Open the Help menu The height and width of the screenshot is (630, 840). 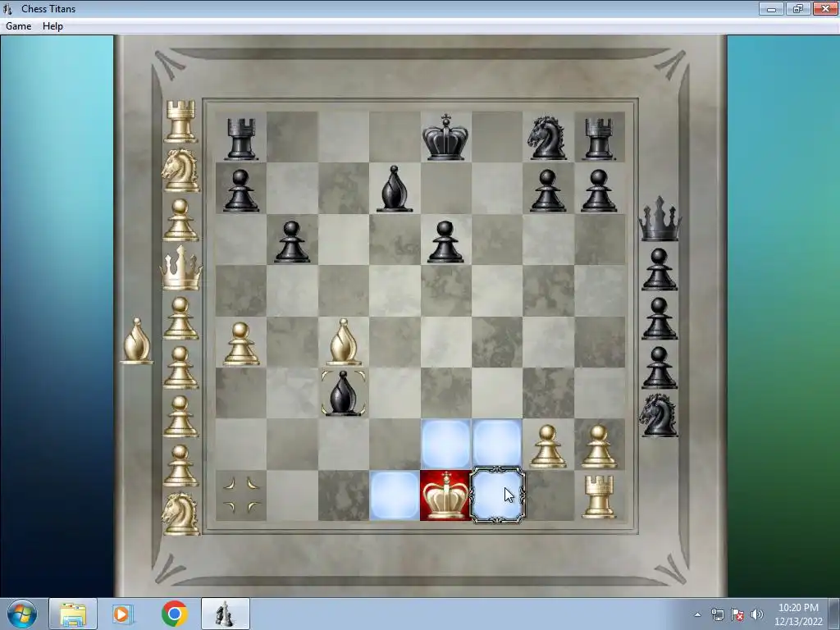52,26
